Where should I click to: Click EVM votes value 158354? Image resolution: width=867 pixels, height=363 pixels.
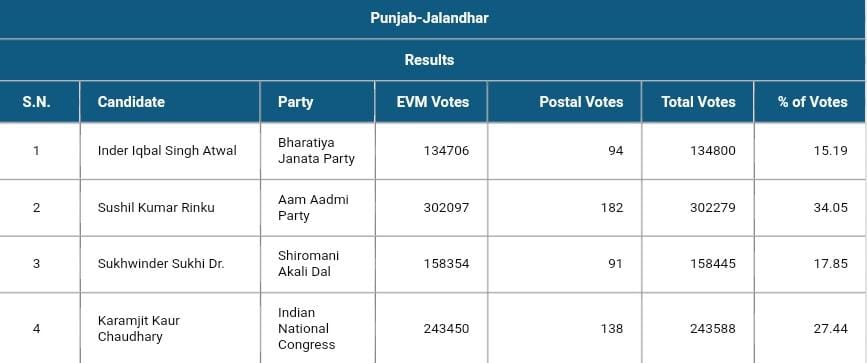click(x=446, y=264)
